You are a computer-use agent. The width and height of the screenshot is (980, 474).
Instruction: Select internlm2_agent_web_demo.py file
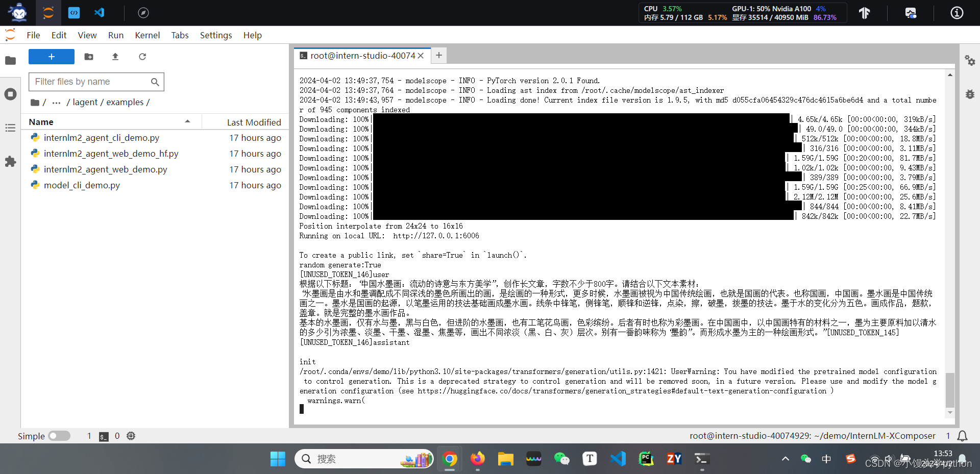click(x=155, y=169)
